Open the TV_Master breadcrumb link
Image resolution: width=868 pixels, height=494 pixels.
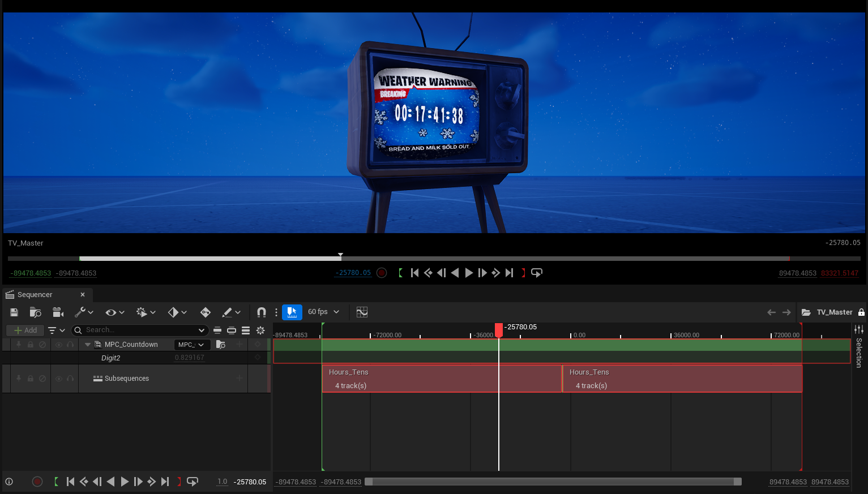[x=835, y=312]
